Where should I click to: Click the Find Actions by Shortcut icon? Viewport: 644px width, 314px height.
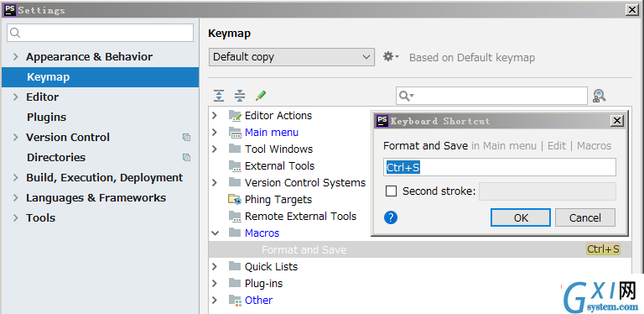600,96
